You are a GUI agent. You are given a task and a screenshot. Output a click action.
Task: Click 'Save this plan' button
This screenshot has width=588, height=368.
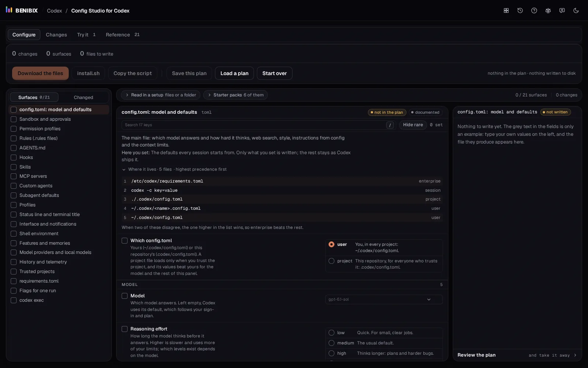click(189, 73)
